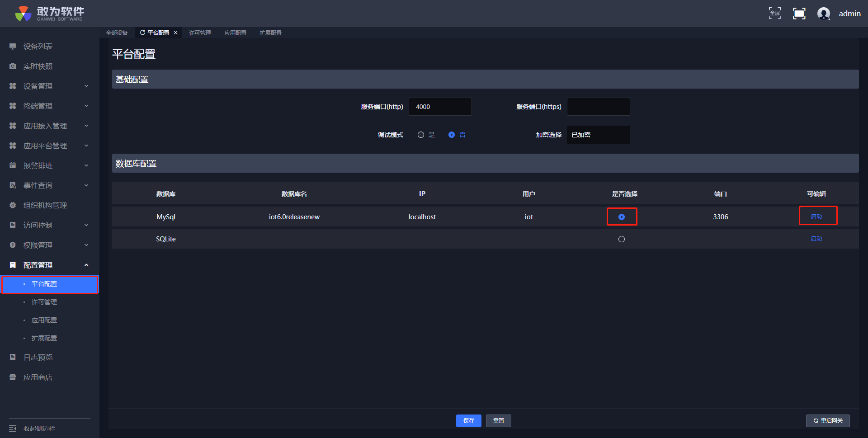868x438 pixels.
Task: Click the 组织机构管理 gear icon
Action: (13, 206)
